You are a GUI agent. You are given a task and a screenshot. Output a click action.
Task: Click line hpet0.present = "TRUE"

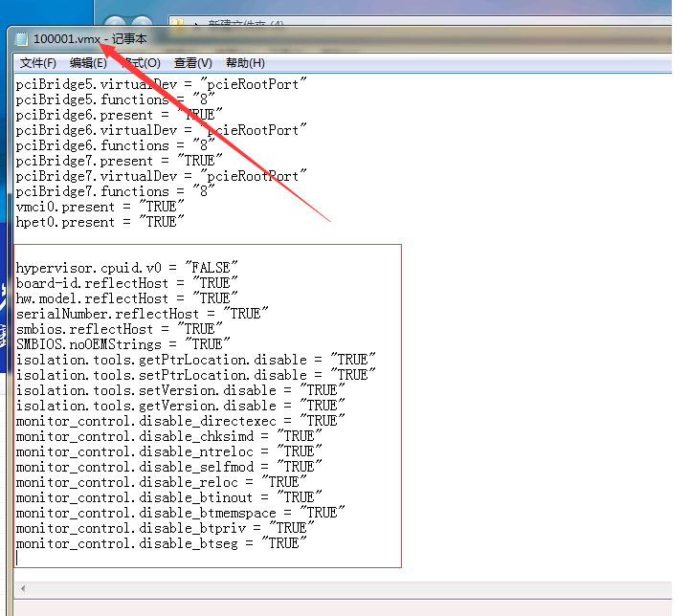point(100,222)
